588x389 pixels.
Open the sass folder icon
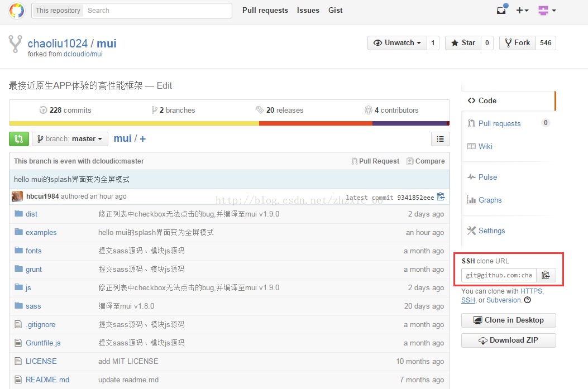19,305
